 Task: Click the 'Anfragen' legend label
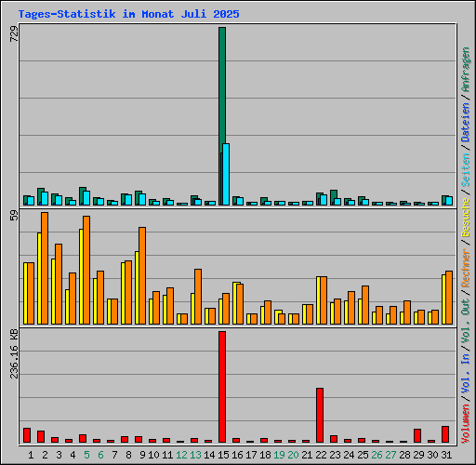(465, 70)
